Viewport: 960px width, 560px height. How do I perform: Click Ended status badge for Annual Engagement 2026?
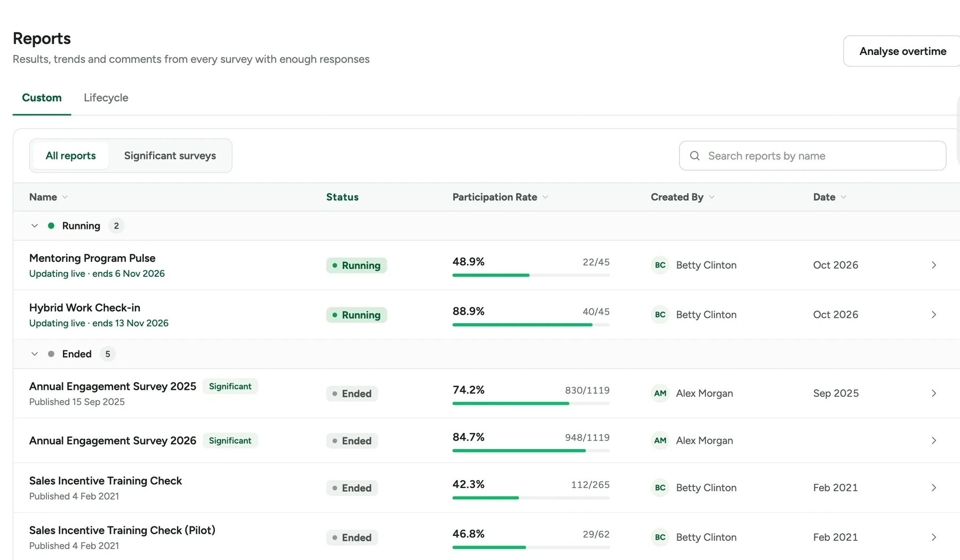pyautogui.click(x=352, y=441)
